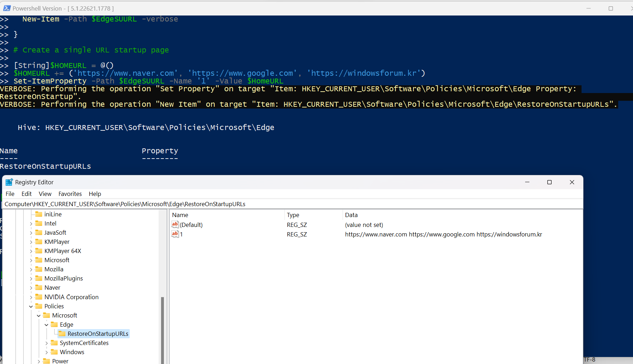This screenshot has height=364, width=633.
Task: Open the Favorites menu in Registry Editor
Action: coord(70,194)
